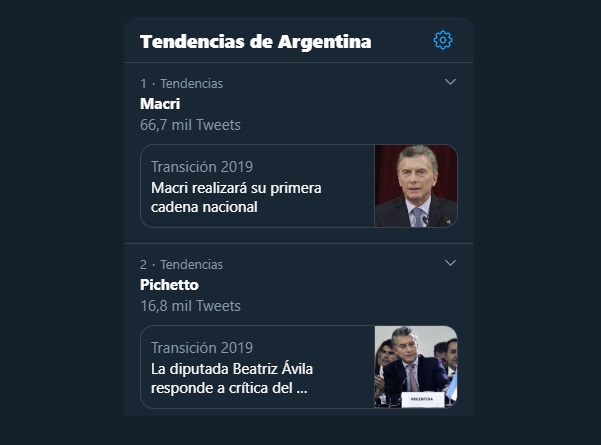Click the Tendencias de Argentina heading

pyautogui.click(x=255, y=41)
